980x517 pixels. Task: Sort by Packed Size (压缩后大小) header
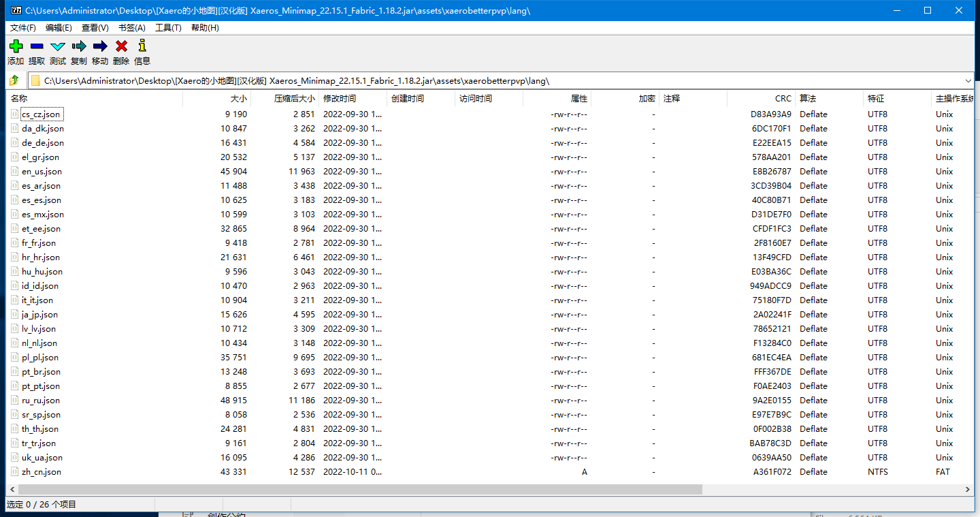tap(285, 99)
